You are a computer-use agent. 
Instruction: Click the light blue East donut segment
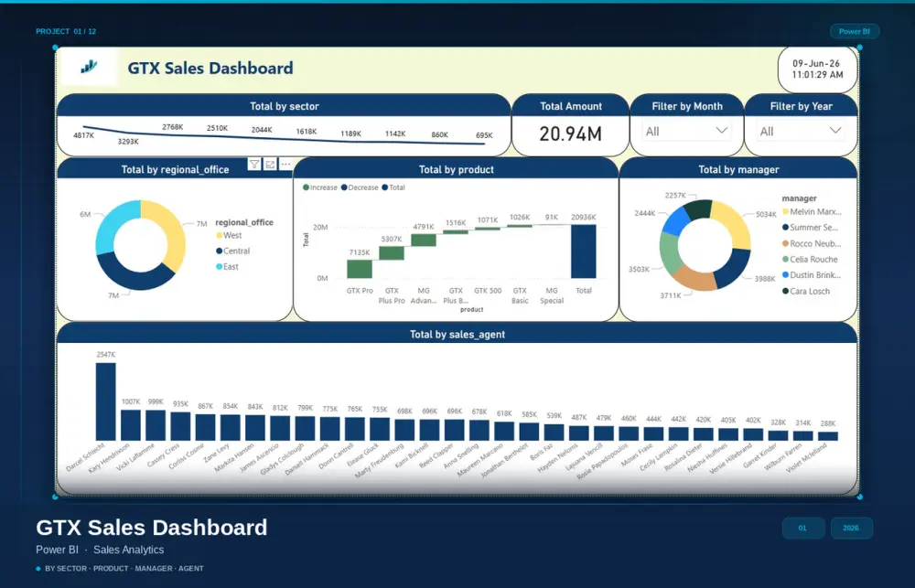click(x=112, y=225)
